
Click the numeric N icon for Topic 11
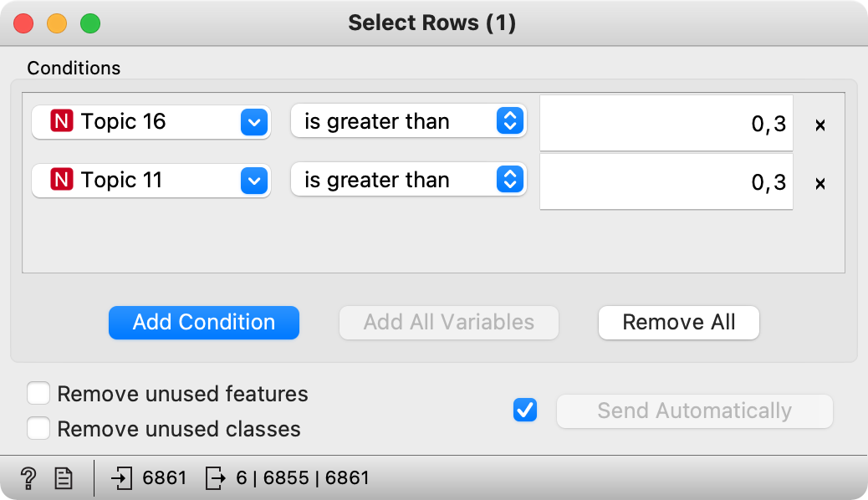coord(61,181)
